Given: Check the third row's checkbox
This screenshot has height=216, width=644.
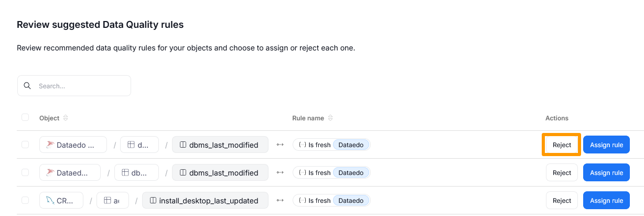Looking at the screenshot, I should (x=25, y=200).
